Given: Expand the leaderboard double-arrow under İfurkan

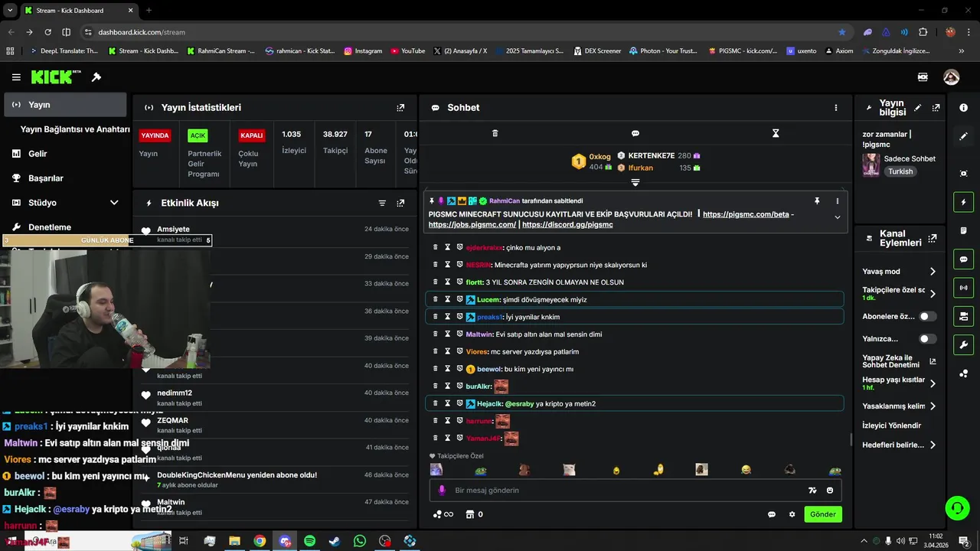Looking at the screenshot, I should (635, 183).
